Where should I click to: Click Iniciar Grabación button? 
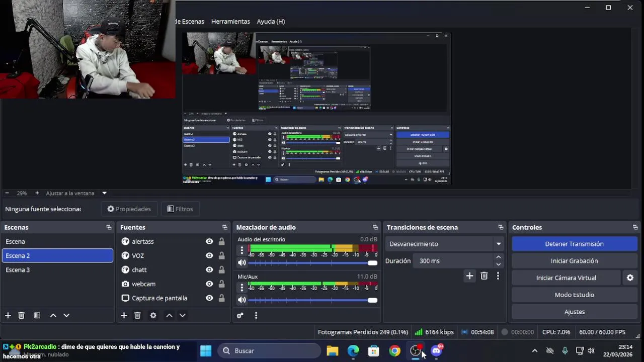pos(575,261)
